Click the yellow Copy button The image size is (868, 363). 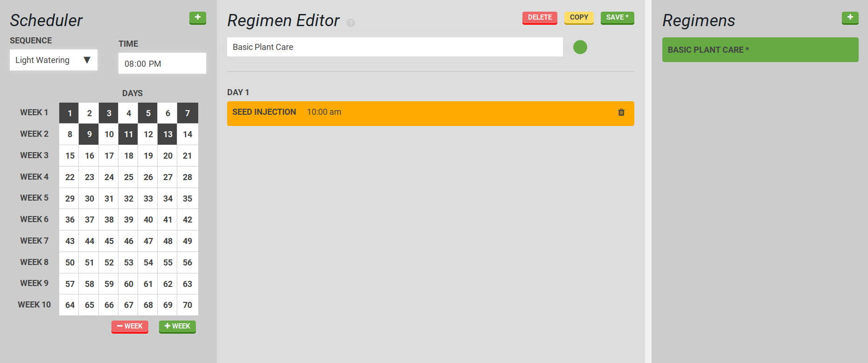coord(578,18)
